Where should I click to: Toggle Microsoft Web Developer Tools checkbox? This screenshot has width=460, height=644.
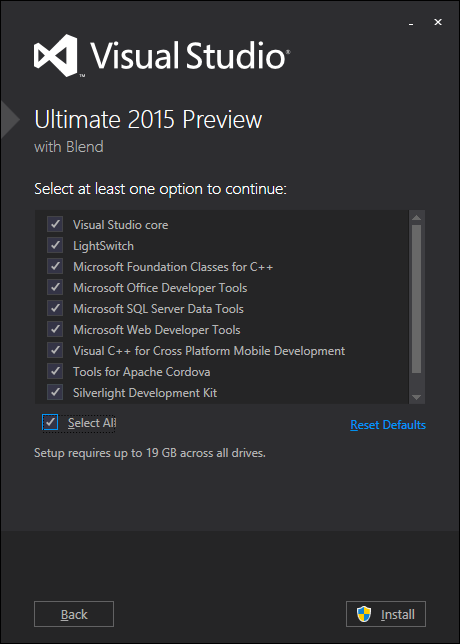55,329
